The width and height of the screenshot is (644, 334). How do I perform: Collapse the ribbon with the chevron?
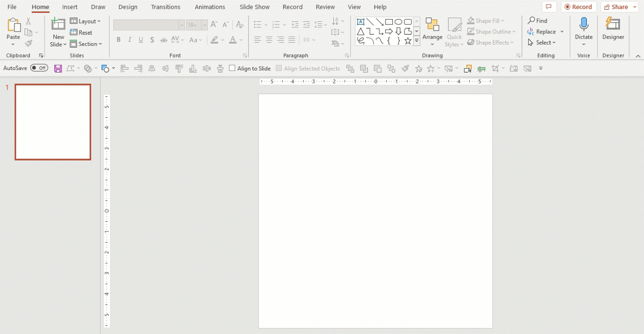click(x=638, y=56)
